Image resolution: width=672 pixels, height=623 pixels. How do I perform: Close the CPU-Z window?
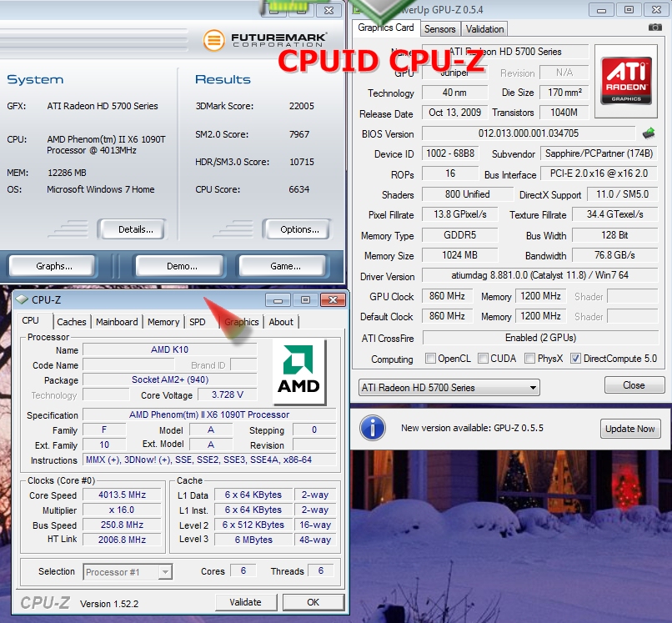click(x=333, y=299)
